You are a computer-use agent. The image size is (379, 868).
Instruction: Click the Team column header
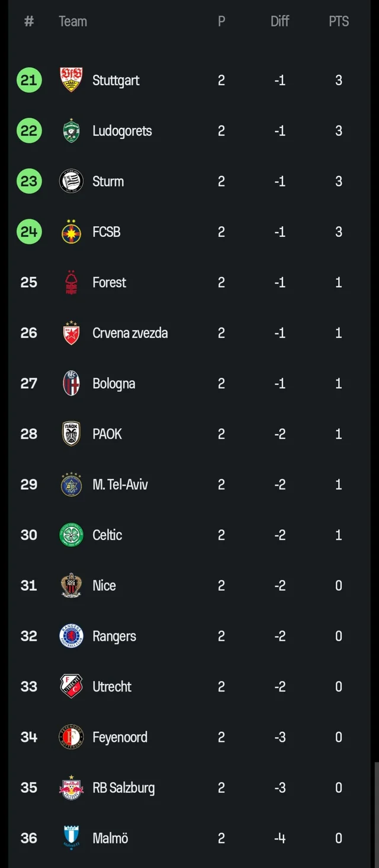coord(72,21)
